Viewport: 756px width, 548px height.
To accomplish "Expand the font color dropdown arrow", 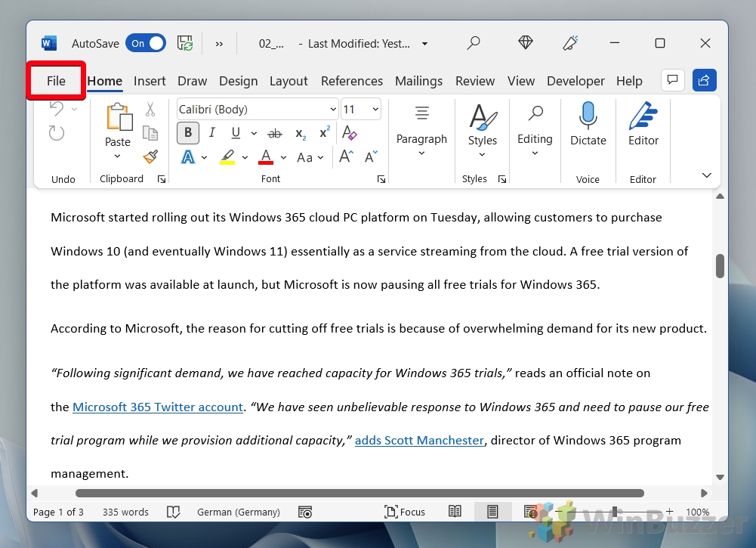I will coord(283,158).
